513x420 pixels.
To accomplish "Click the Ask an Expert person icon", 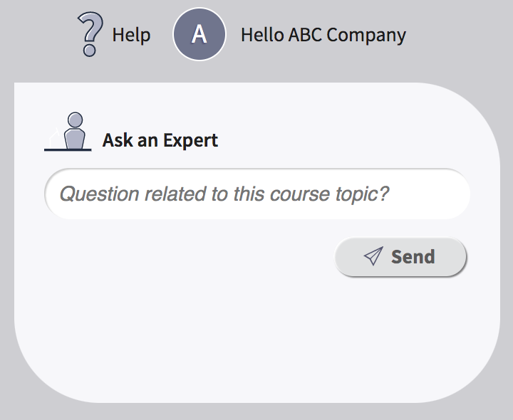I will [x=68, y=132].
